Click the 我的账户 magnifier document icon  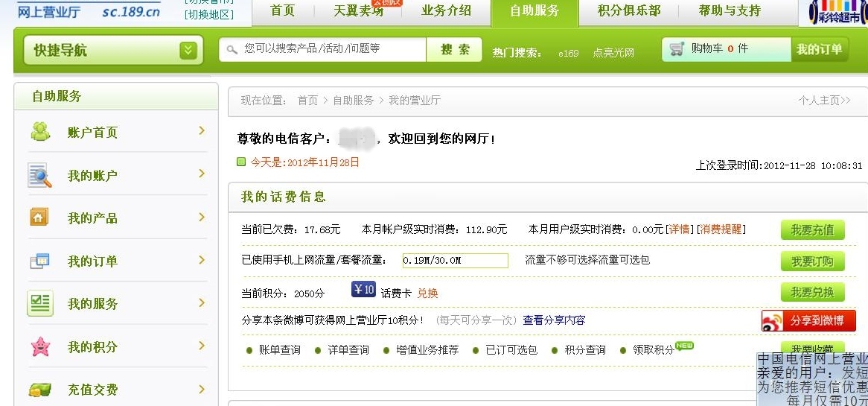coord(40,175)
